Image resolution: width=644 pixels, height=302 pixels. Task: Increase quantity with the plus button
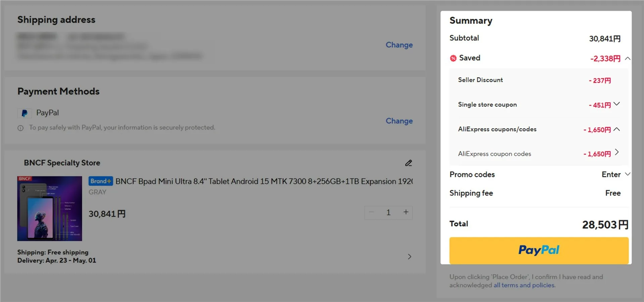[406, 212]
